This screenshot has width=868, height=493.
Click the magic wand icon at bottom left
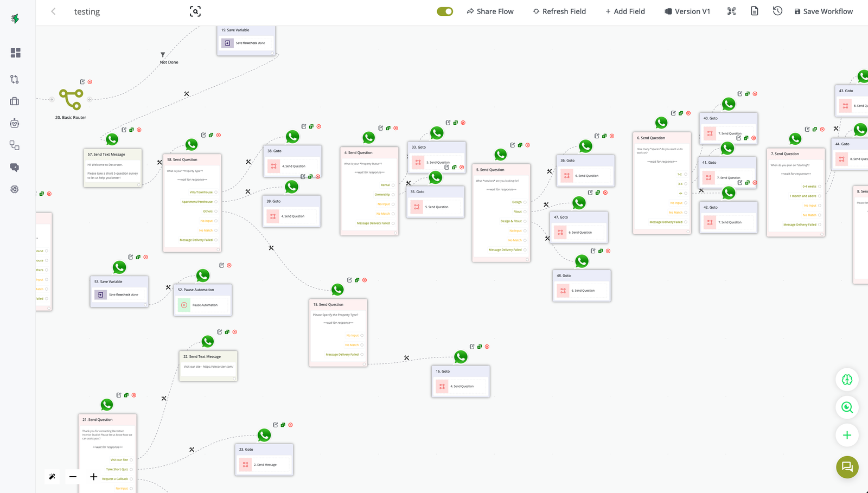(52, 477)
